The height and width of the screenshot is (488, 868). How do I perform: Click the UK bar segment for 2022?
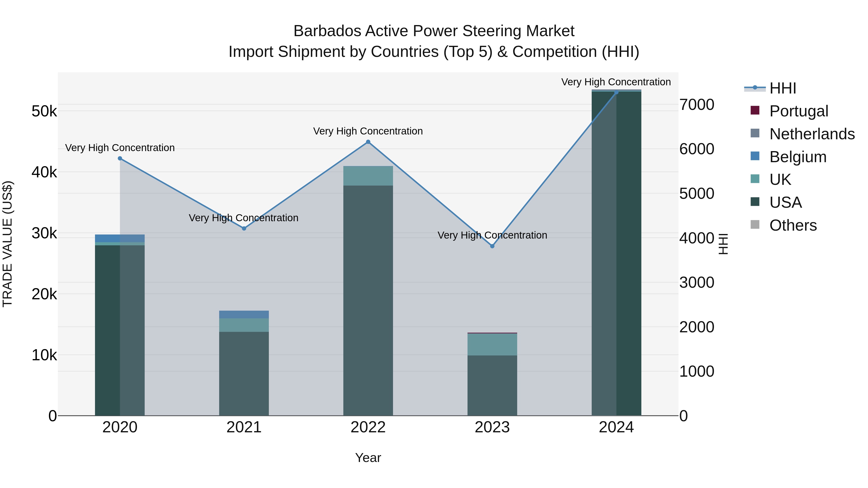368,176
